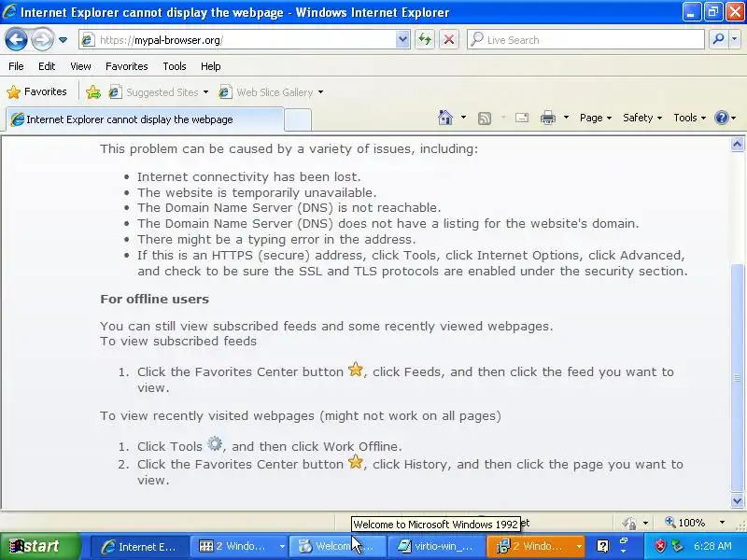Print the page with the printer icon

(548, 118)
